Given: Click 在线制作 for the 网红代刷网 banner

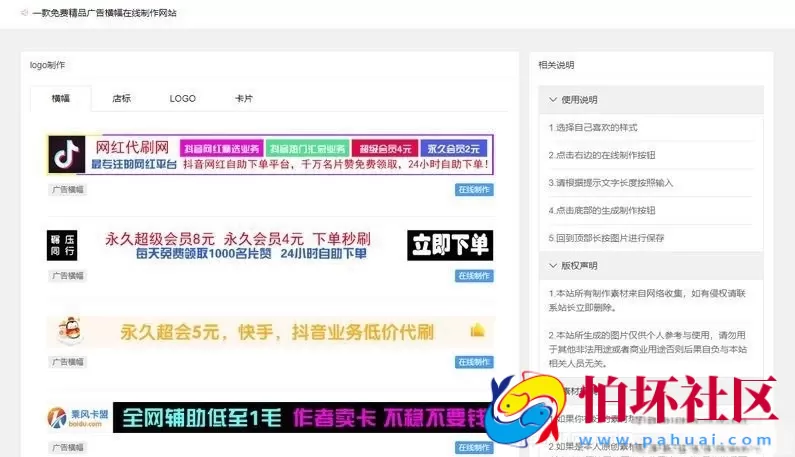Looking at the screenshot, I should tap(474, 190).
